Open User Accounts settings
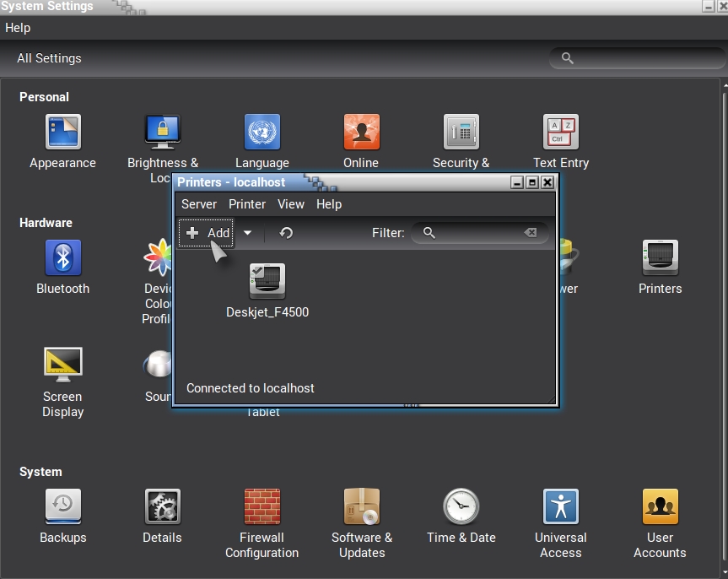The height and width of the screenshot is (579, 728). click(x=660, y=507)
